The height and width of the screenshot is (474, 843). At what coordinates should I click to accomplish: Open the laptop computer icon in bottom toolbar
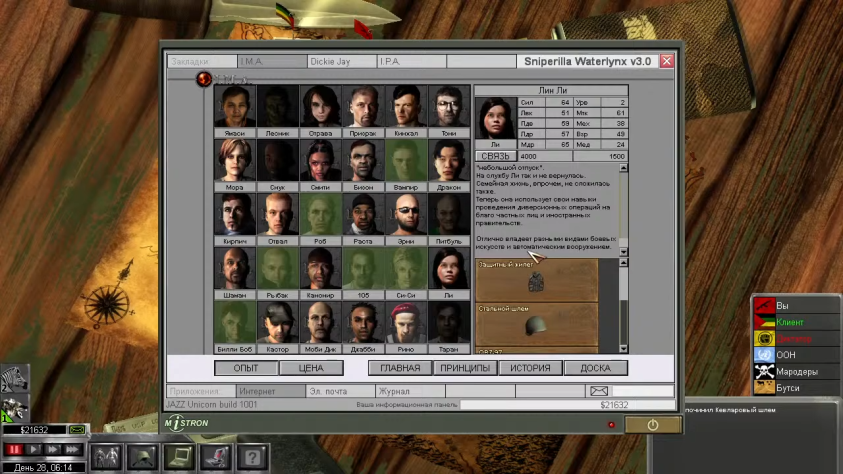coord(179,457)
